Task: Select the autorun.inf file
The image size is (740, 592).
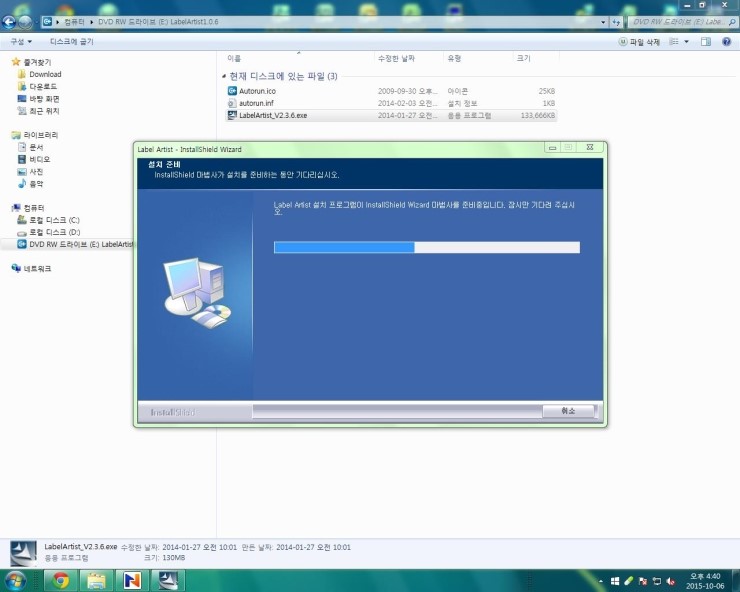Action: [x=256, y=103]
